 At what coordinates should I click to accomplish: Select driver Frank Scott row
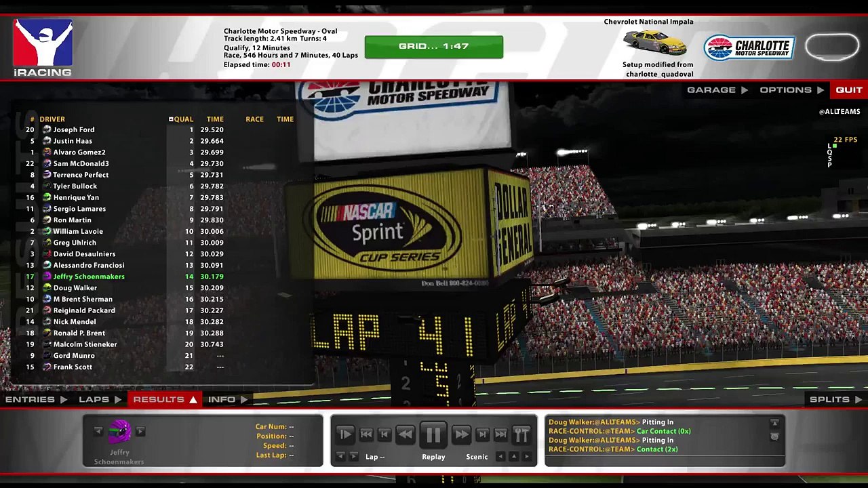point(125,367)
